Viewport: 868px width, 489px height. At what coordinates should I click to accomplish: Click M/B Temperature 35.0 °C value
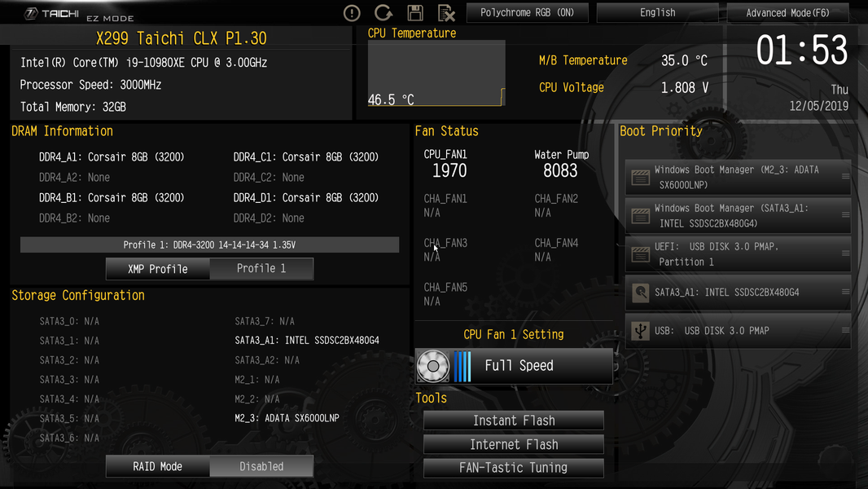click(x=684, y=60)
